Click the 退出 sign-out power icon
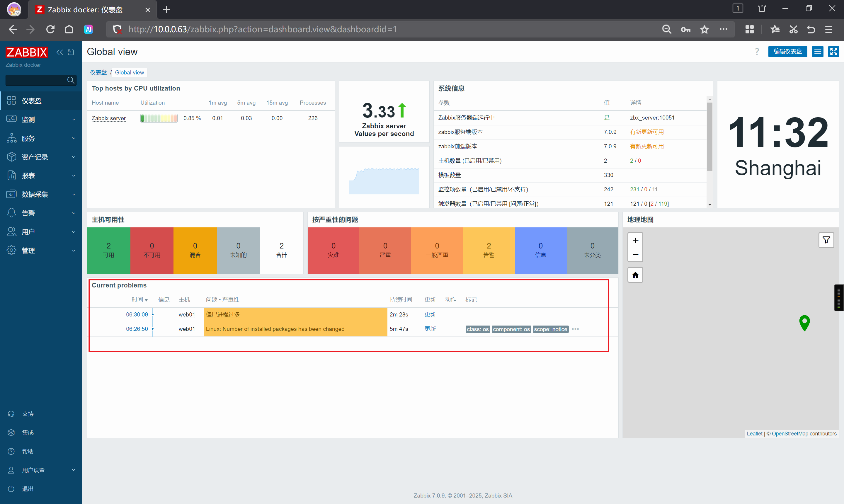The image size is (844, 504). (x=11, y=489)
